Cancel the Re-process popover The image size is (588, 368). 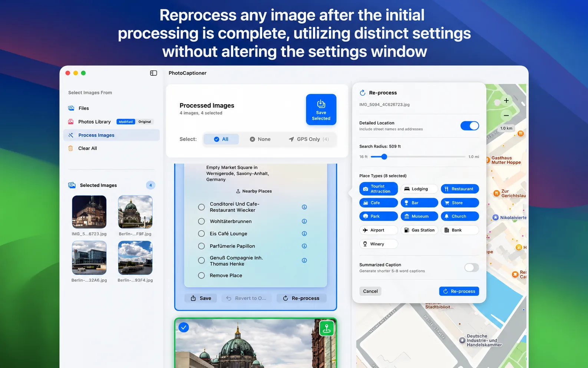point(370,291)
